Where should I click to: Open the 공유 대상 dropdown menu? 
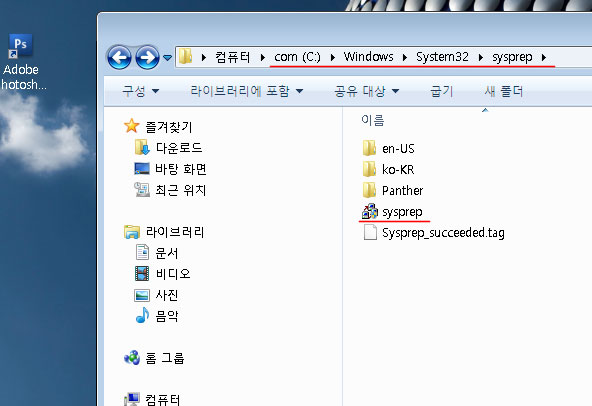367,91
